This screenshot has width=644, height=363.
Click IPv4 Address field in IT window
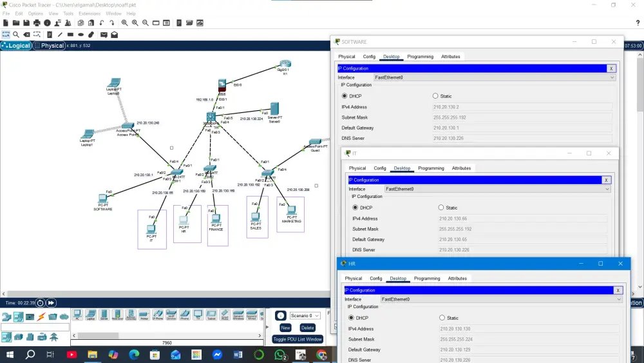(x=522, y=219)
